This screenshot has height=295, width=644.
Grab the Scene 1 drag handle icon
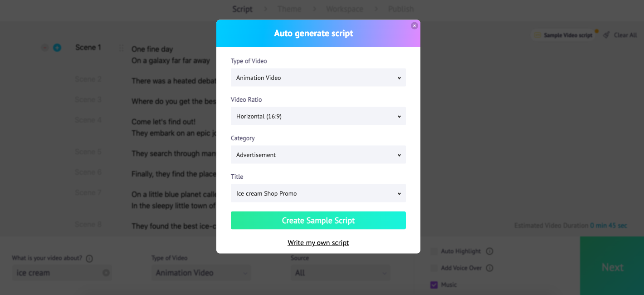pos(121,48)
